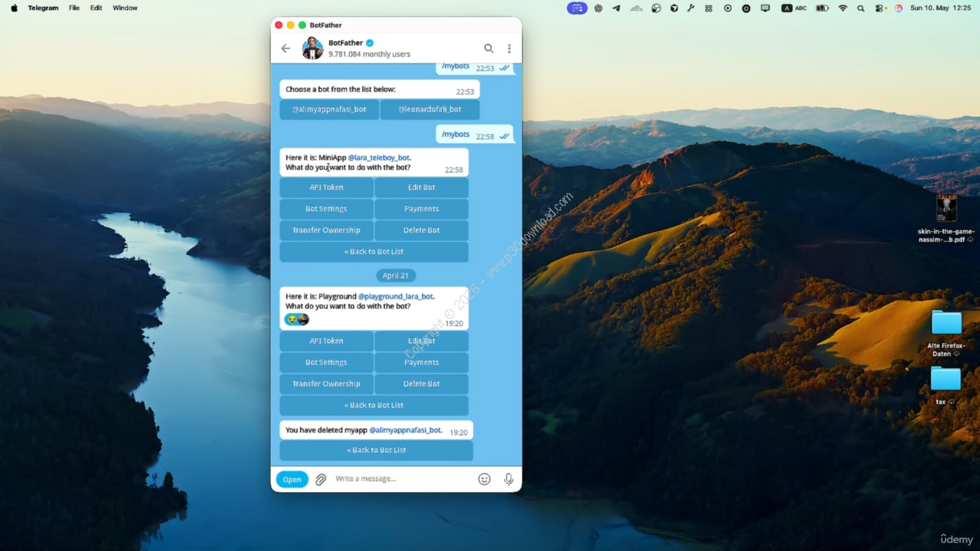The height and width of the screenshot is (551, 980).
Task: Click Back to Bot List under deleted message
Action: coord(376,451)
